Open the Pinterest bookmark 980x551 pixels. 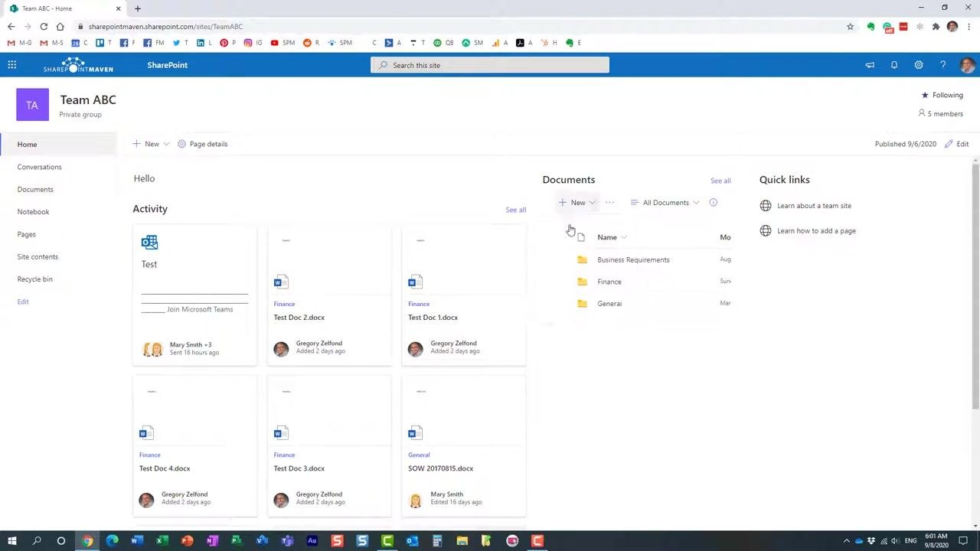pos(227,43)
